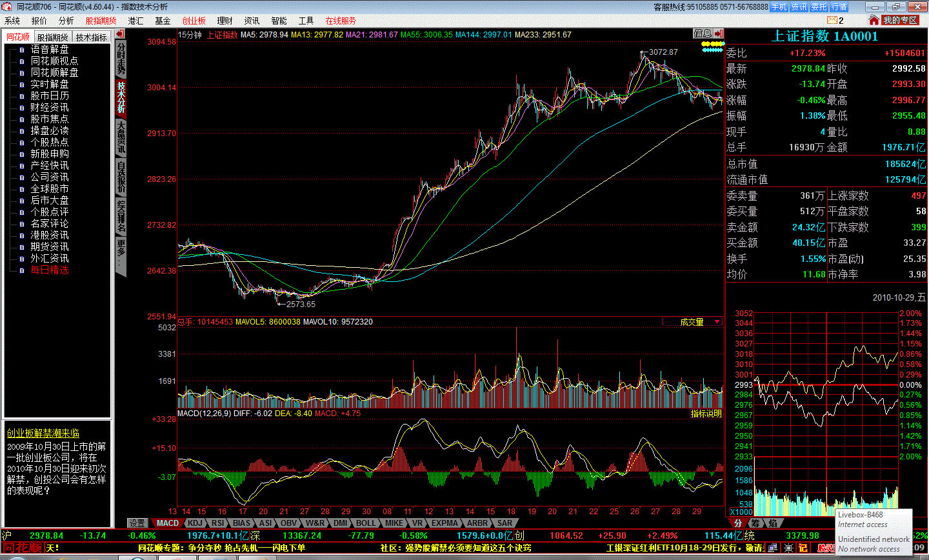Viewport: 929px width, 560px height.
Task: Open the 股指期货 menu
Action: [x=101, y=21]
